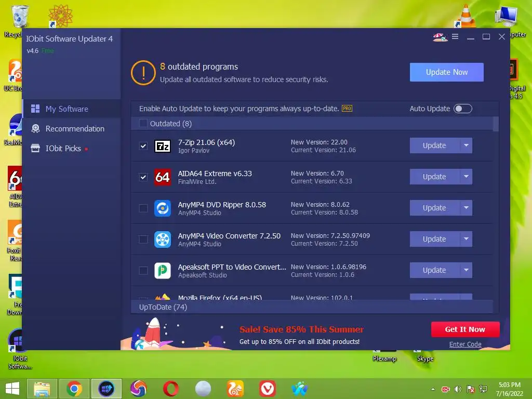Click the orange exclamation warning icon
The height and width of the screenshot is (399, 532).
click(143, 73)
